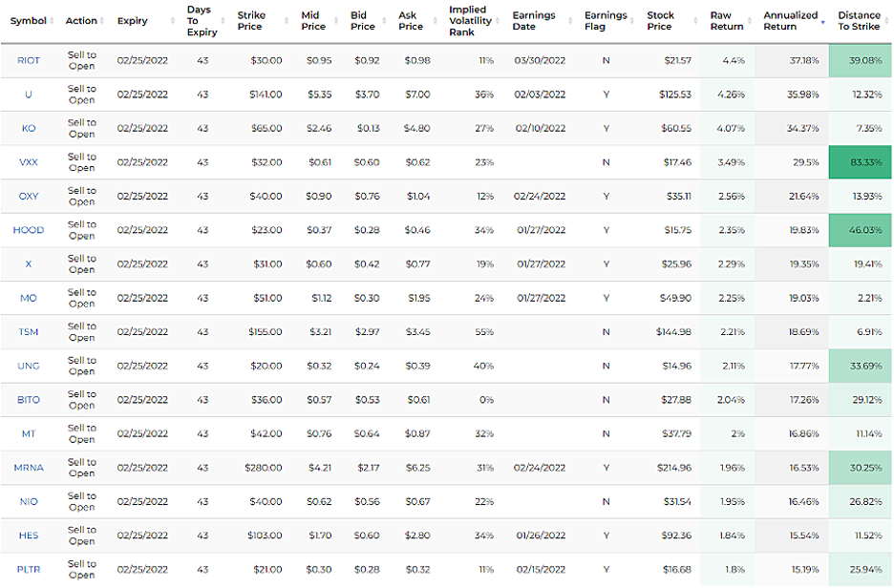The width and height of the screenshot is (894, 588).
Task: Open the OXY symbol link
Action: (29, 196)
